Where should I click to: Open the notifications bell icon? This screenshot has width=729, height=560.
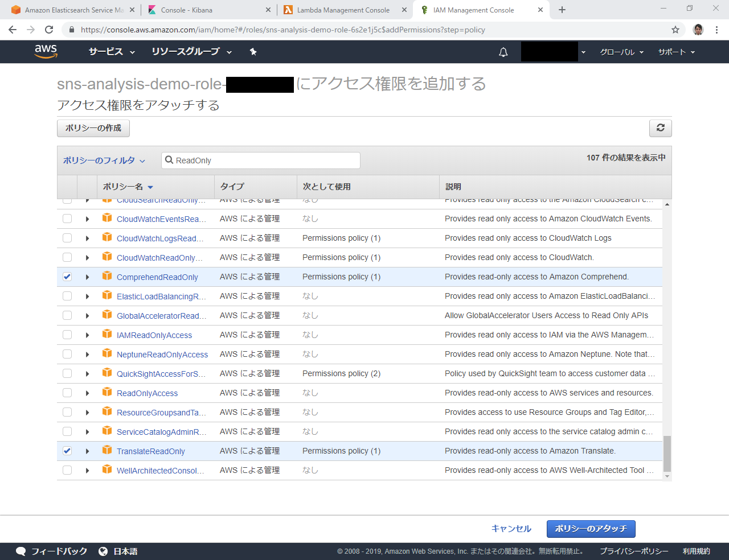pyautogui.click(x=503, y=52)
